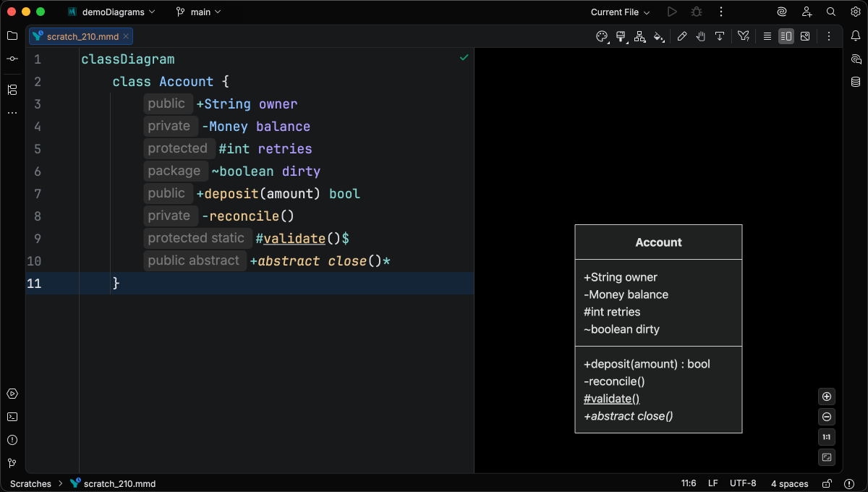The image size is (868, 492).
Task: Change LF line separator in status bar
Action: coord(713,483)
